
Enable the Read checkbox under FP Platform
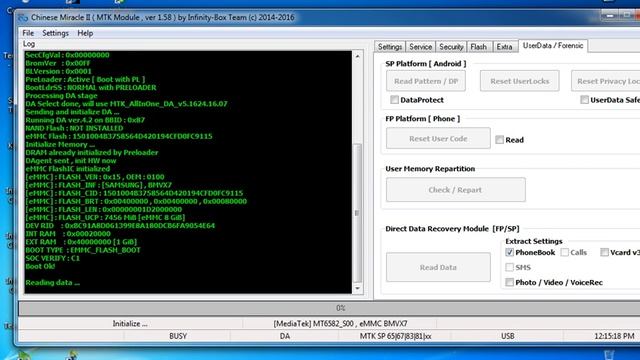[500, 140]
